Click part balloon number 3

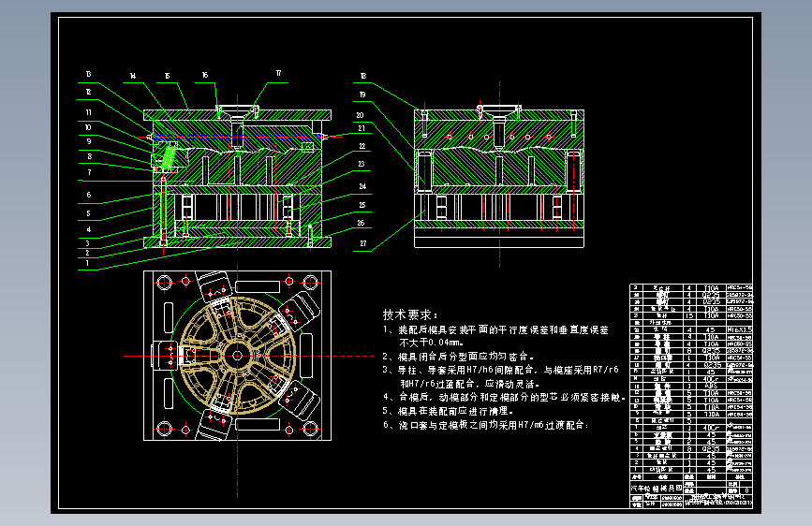click(x=87, y=242)
